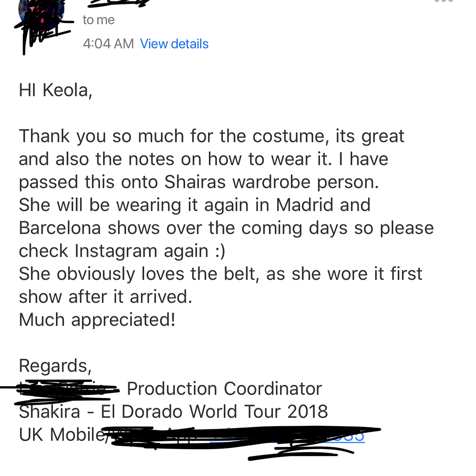Screen dimensions: 476x476
Task: Click the "UK Mobile" label
Action: 61,435
